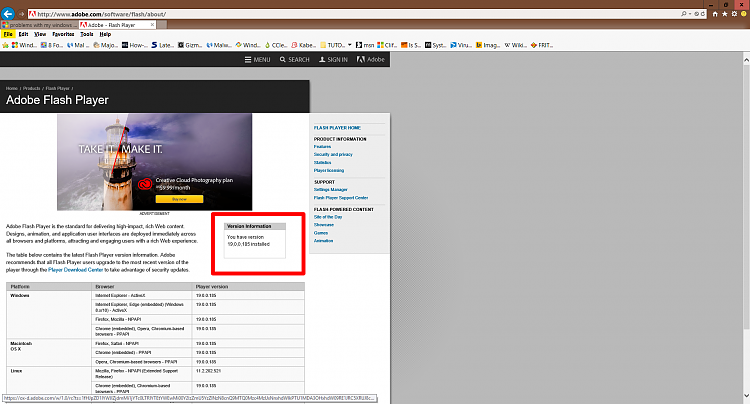Click the Products breadcrumb link
Screen dimensions: 750x404
click(32, 88)
